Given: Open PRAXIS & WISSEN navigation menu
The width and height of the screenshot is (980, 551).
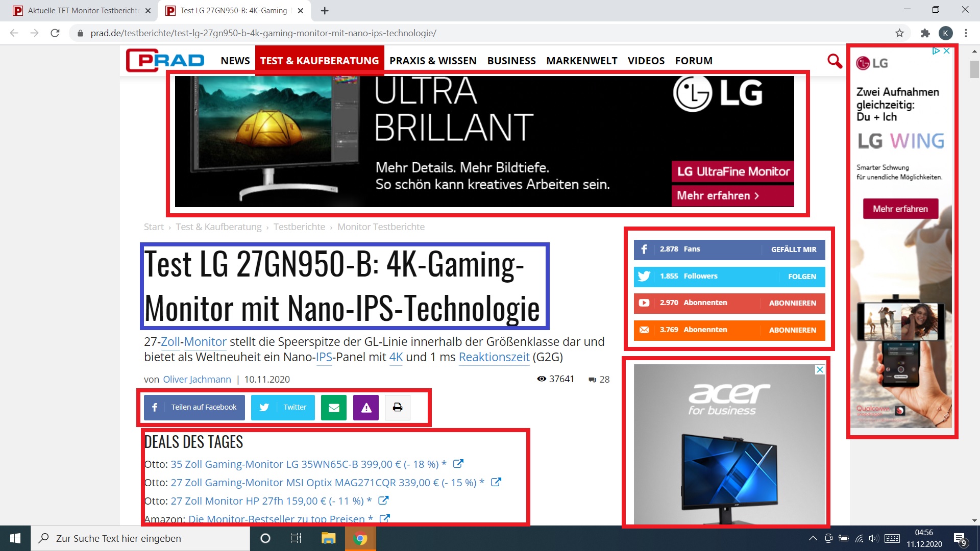Looking at the screenshot, I should 433,61.
